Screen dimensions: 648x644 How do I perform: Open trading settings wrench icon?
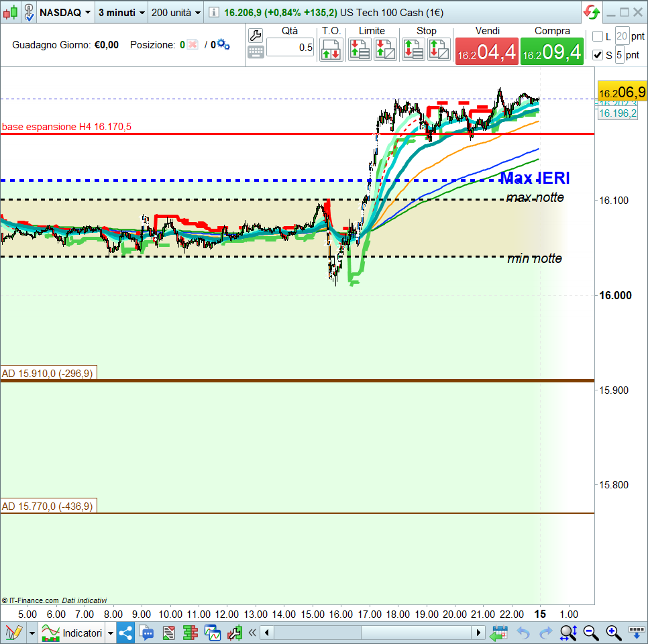256,36
